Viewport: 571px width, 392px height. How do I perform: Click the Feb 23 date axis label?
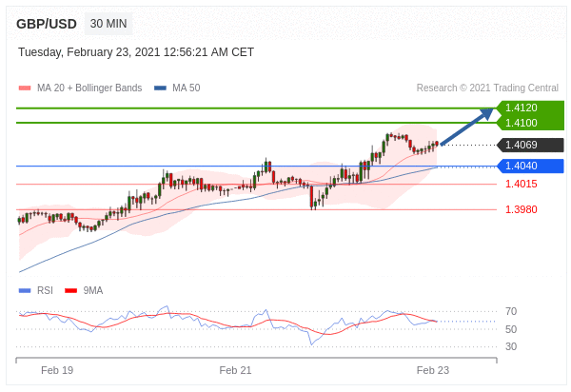click(433, 370)
